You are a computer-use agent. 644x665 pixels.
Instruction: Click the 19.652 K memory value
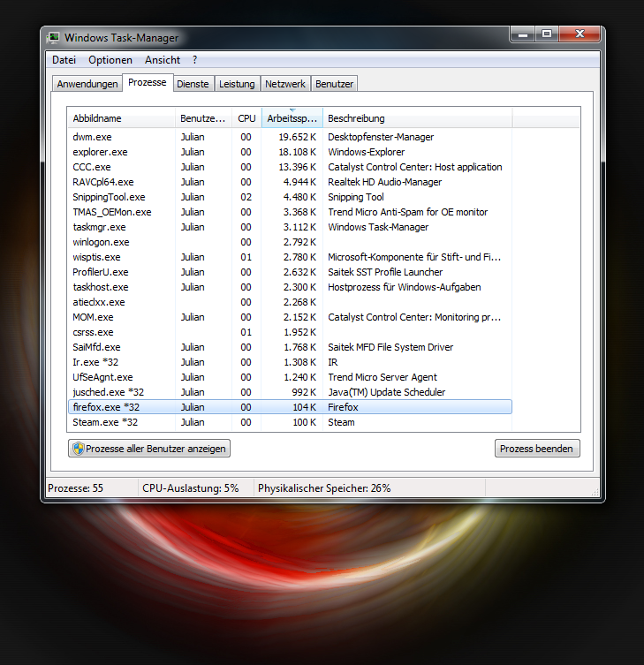click(x=298, y=137)
